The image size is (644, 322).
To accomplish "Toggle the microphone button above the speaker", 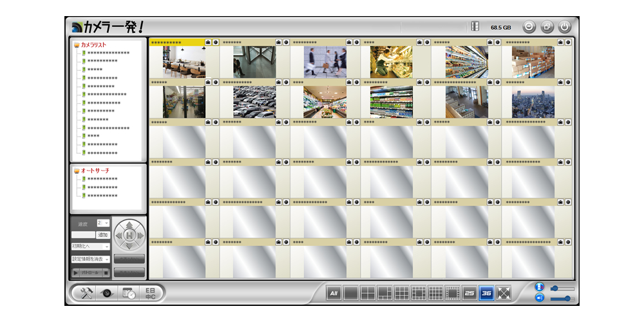I will (540, 287).
